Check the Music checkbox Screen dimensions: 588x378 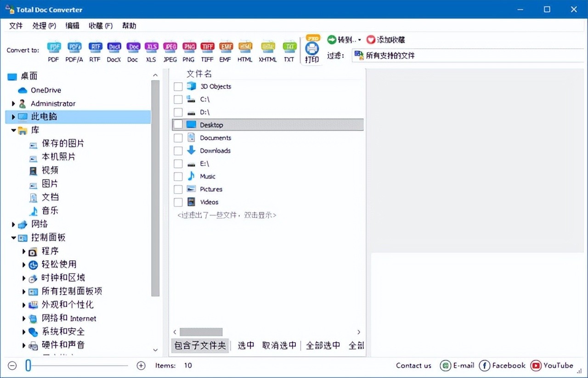click(x=178, y=177)
